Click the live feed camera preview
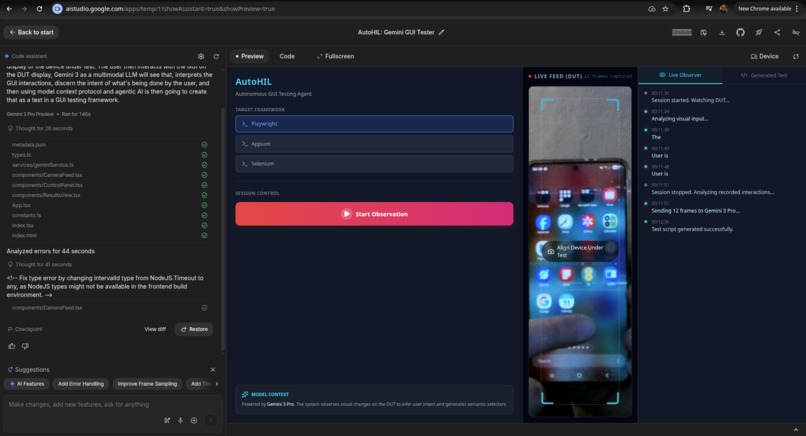This screenshot has height=436, width=806. (580, 251)
